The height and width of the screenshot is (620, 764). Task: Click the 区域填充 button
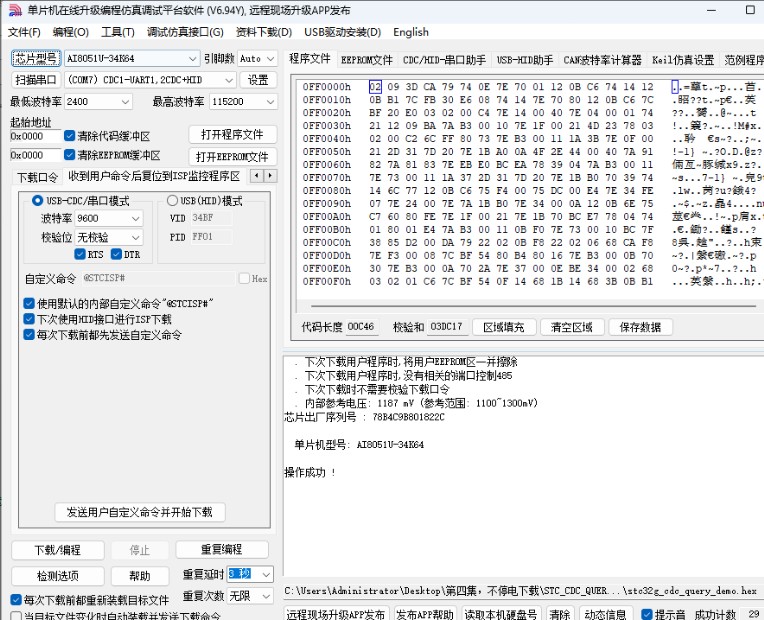click(x=504, y=327)
